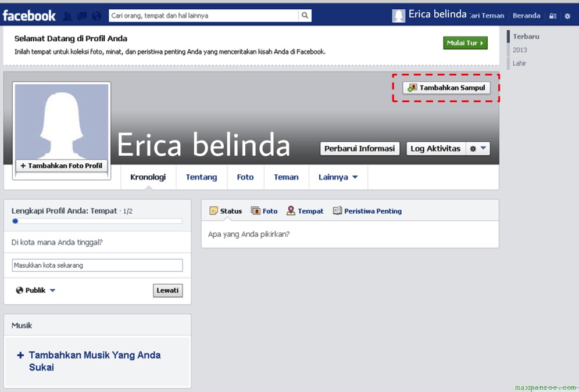Viewport: 579px width, 392px height.
Task: Click the small profile avatar in header
Action: pyautogui.click(x=399, y=16)
